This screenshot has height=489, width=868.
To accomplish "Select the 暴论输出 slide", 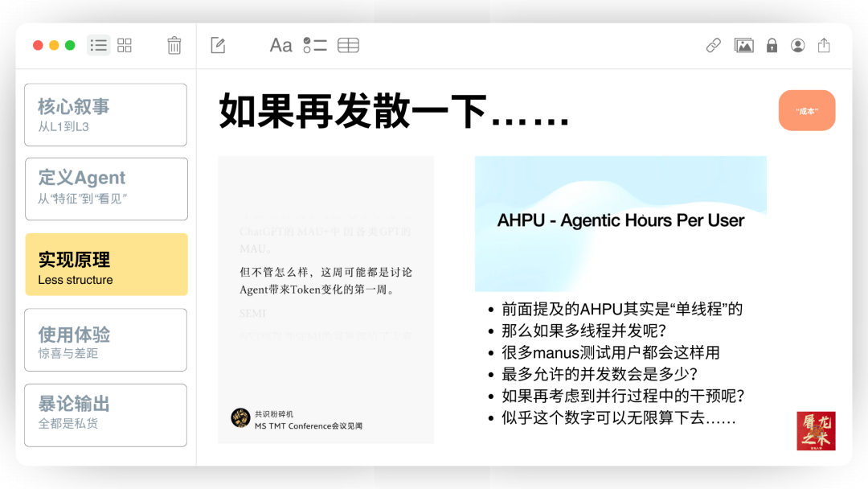I will [105, 415].
